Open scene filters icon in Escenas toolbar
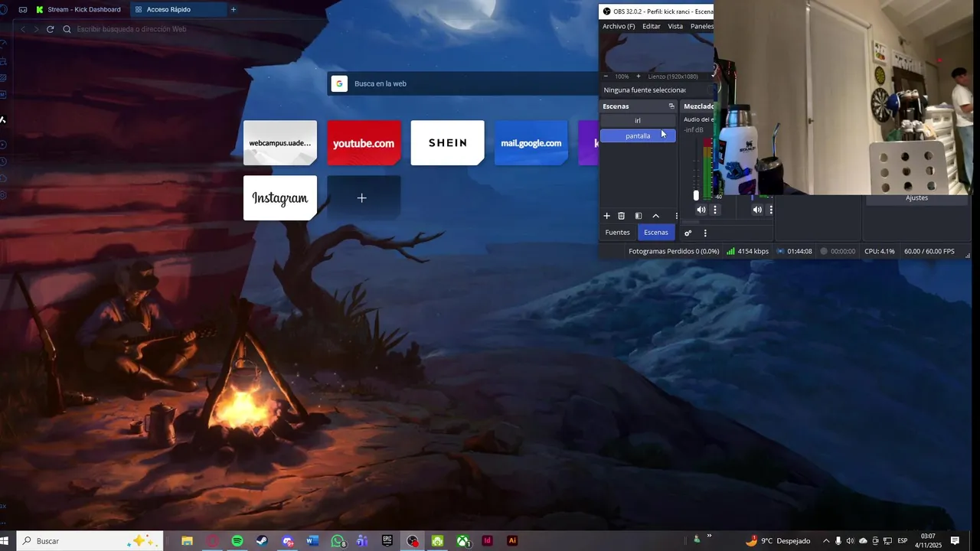 tap(639, 216)
